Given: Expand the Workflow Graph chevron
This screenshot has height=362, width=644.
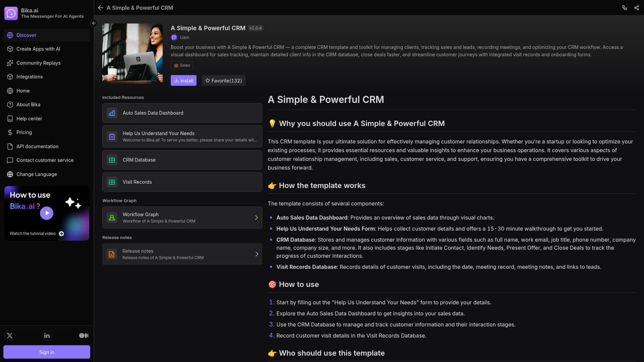Looking at the screenshot, I should click(256, 218).
